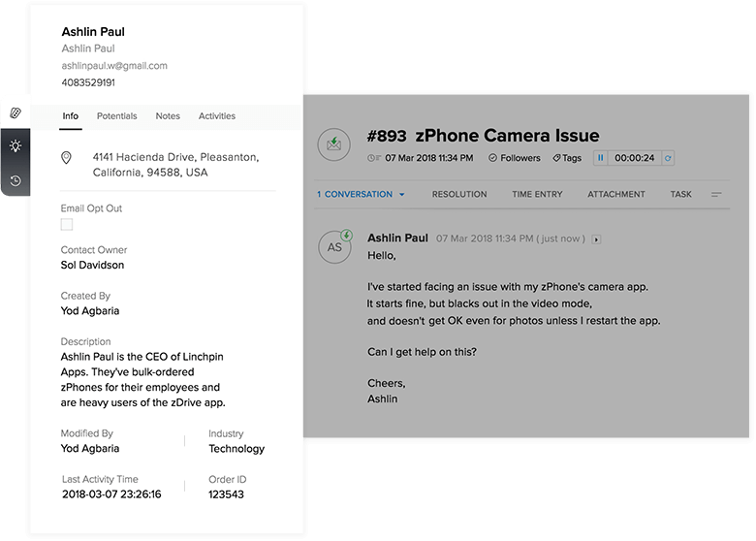Click the Industry value Technology
The image size is (756, 541).
[236, 449]
